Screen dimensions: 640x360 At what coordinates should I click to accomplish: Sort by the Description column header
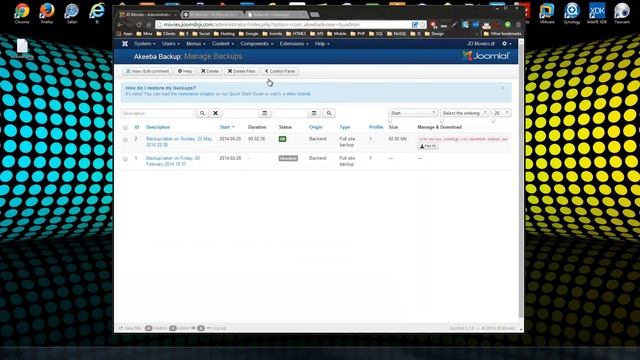(x=158, y=127)
